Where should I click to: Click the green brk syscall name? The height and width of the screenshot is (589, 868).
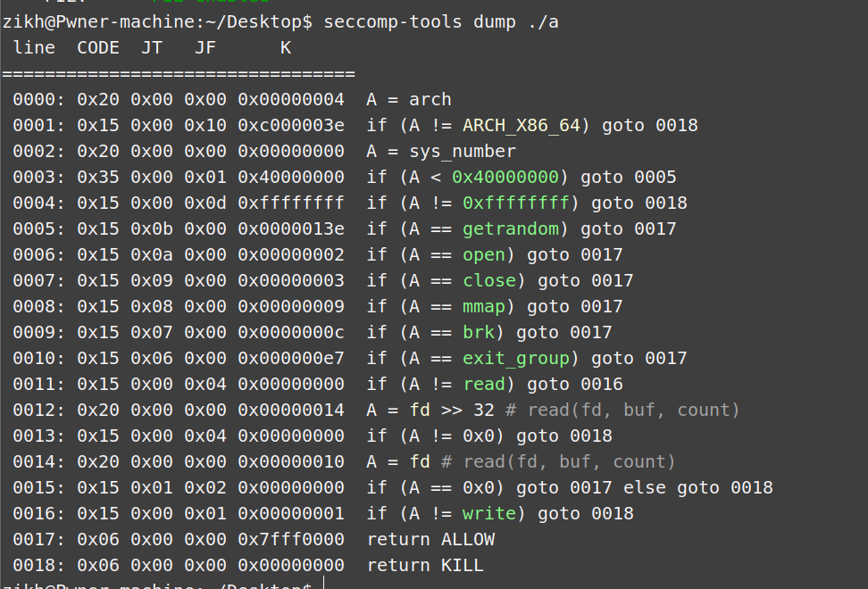point(479,332)
